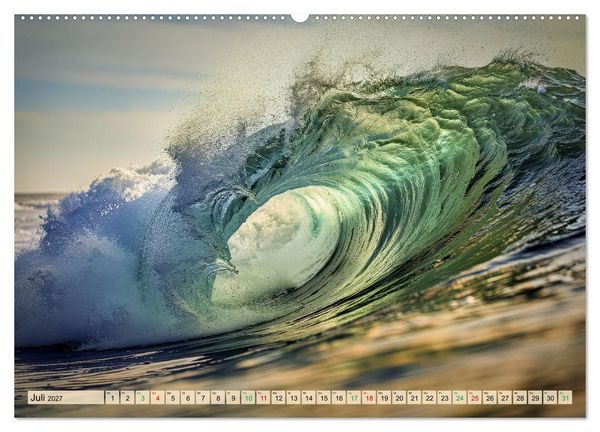Choose date 16 in the calendar row
600x432 pixels.
[339, 398]
